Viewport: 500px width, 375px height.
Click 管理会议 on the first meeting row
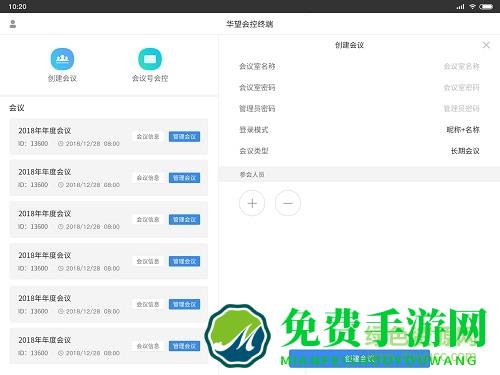click(x=184, y=137)
